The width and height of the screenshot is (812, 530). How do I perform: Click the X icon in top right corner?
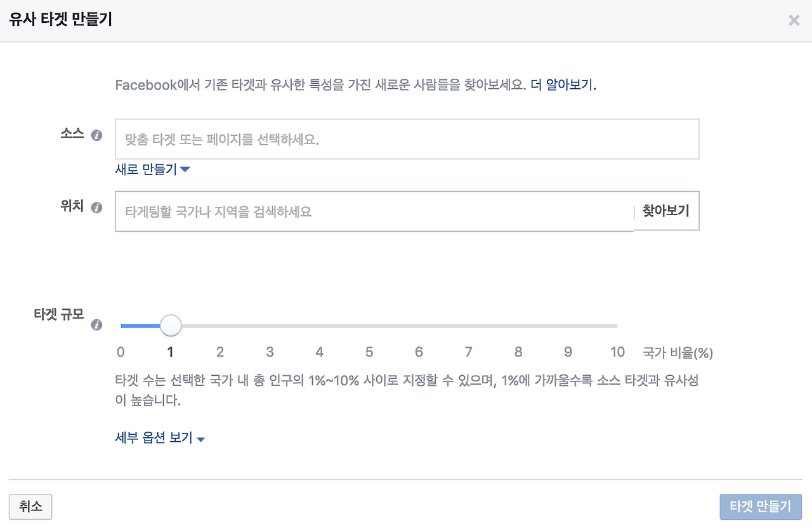tap(794, 20)
